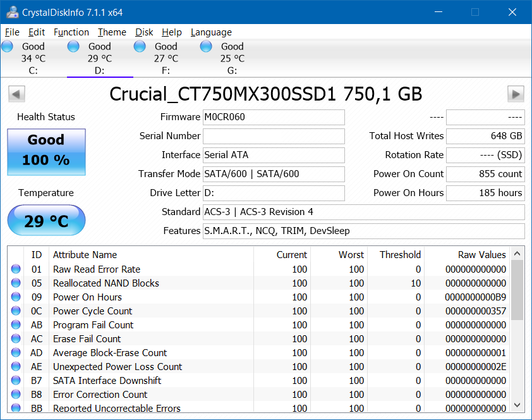Image resolution: width=532 pixels, height=420 pixels.
Task: Open the File menu
Action: tap(12, 32)
